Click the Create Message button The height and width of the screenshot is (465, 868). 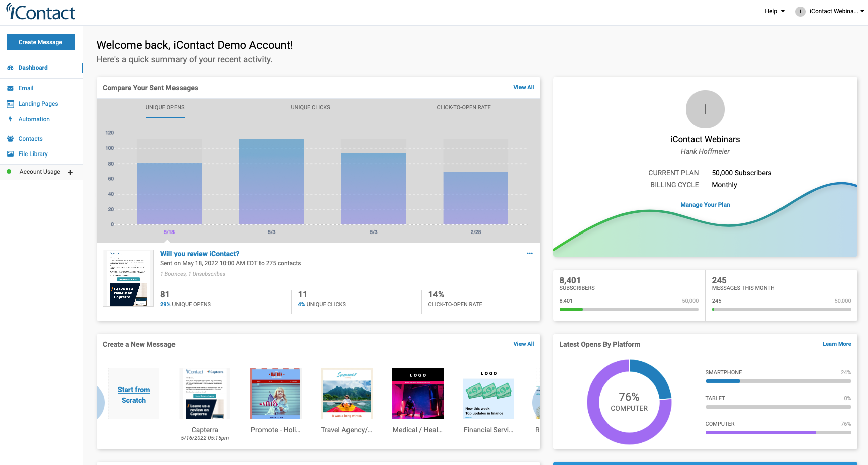click(40, 42)
